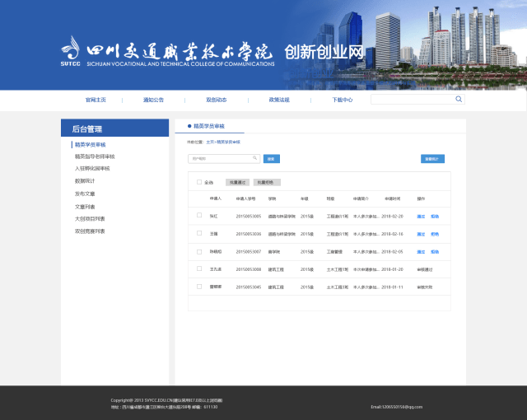Check the box for applicant 张红
The image size is (527, 420).
(198, 216)
